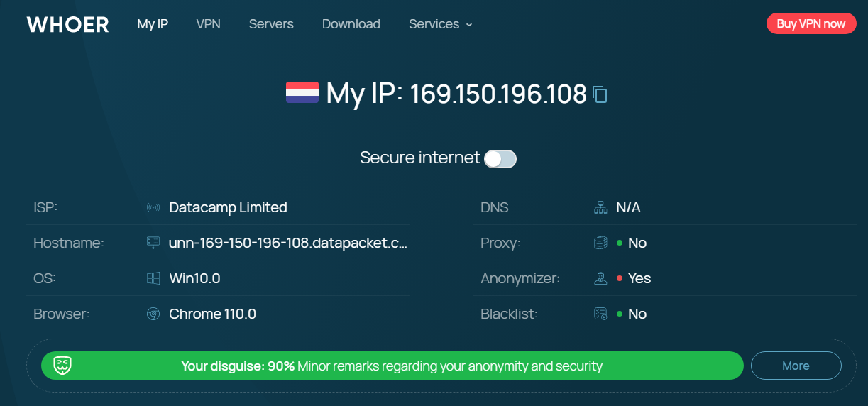This screenshot has width=868, height=406.
Task: Click the WHOER logo
Action: tap(68, 25)
